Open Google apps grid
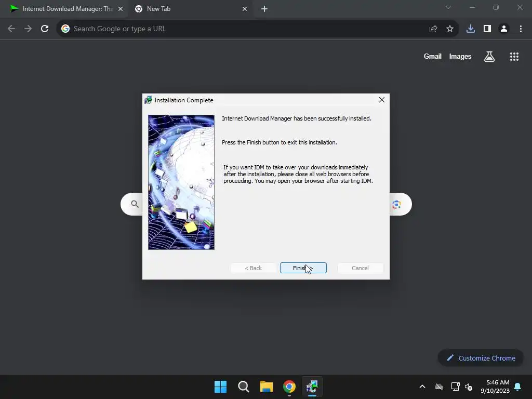The height and width of the screenshot is (399, 532). (514, 57)
